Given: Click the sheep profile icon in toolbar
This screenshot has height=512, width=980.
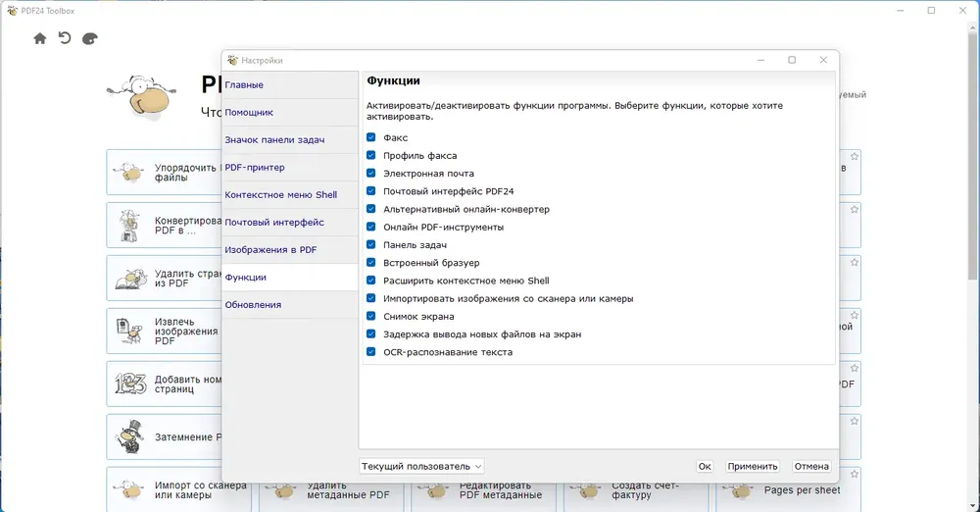Looking at the screenshot, I should coord(90,39).
